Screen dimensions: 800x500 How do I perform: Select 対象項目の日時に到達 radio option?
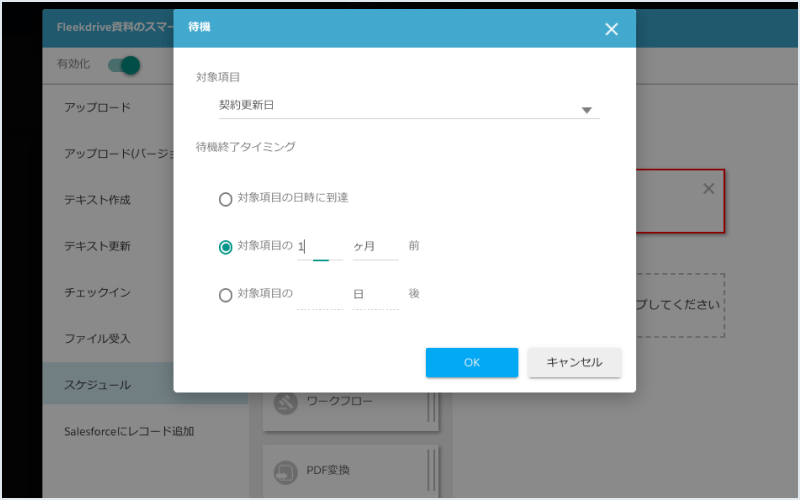coord(226,199)
